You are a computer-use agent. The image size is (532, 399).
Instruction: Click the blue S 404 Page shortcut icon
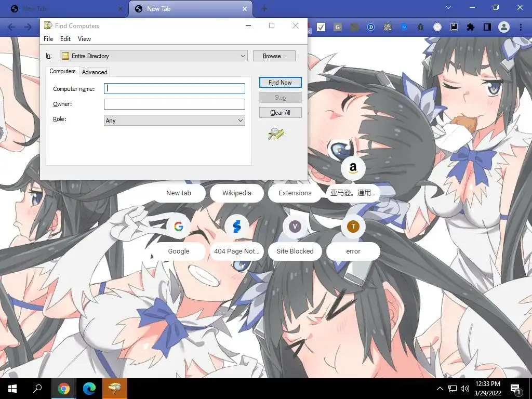click(237, 227)
